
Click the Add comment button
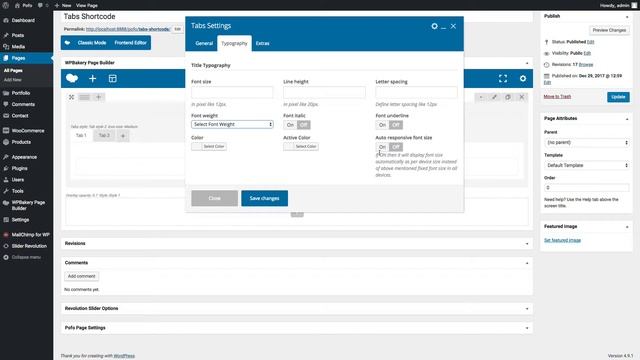pyautogui.click(x=82, y=276)
